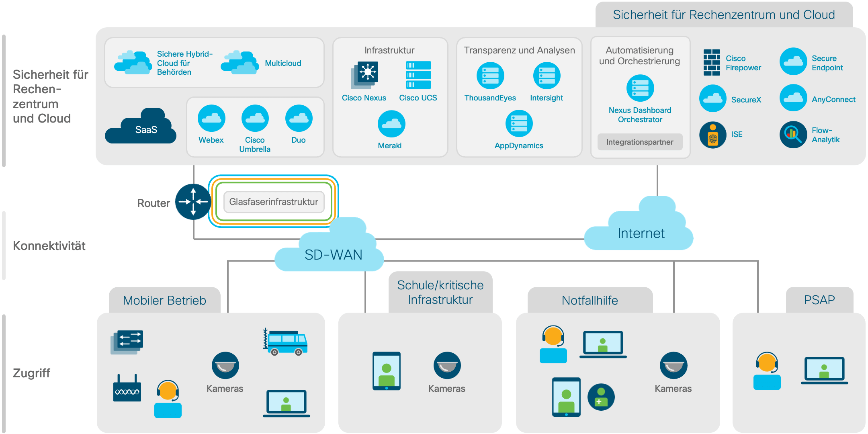Viewport: 868px width, 434px height.
Task: Click the bus icon in Mobiler Betrieb
Action: click(285, 342)
